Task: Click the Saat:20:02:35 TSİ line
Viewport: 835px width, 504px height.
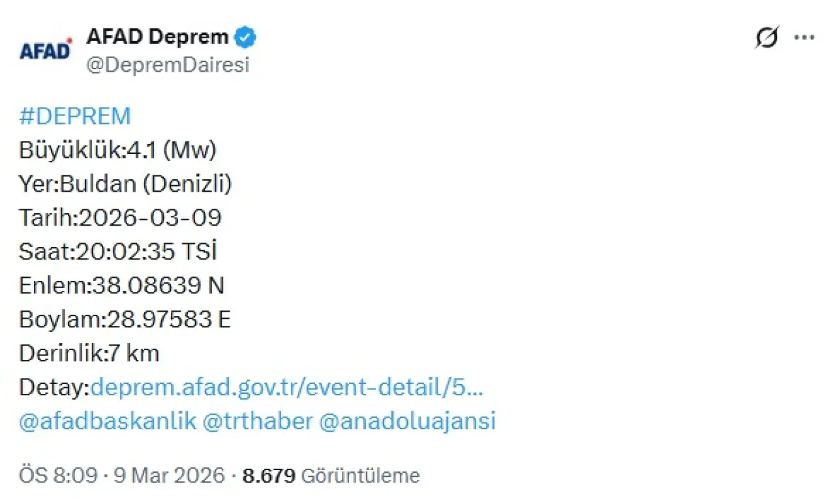Action: [x=117, y=252]
